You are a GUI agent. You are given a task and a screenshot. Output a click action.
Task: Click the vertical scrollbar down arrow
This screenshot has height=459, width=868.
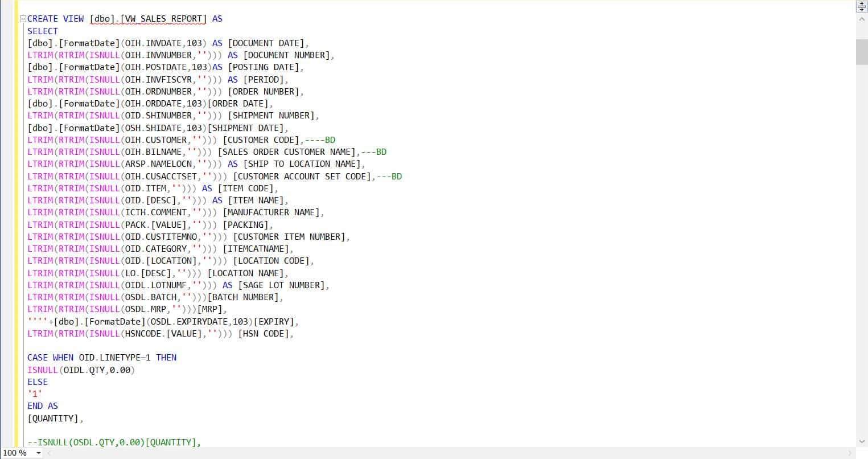pos(862,441)
